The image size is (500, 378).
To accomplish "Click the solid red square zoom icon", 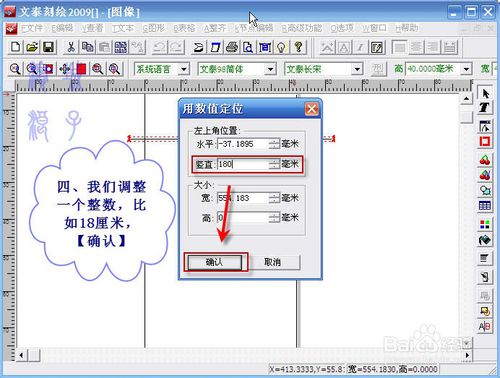I will tap(81, 69).
